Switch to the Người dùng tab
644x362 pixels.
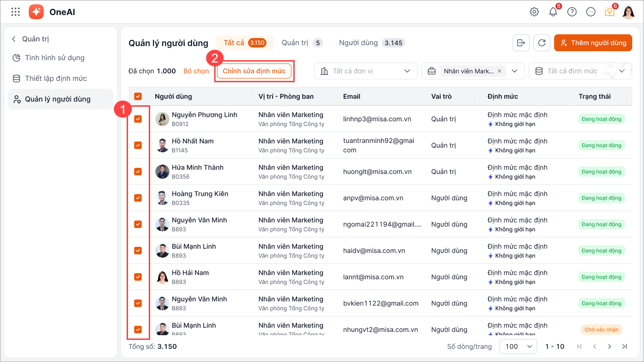[x=372, y=43]
